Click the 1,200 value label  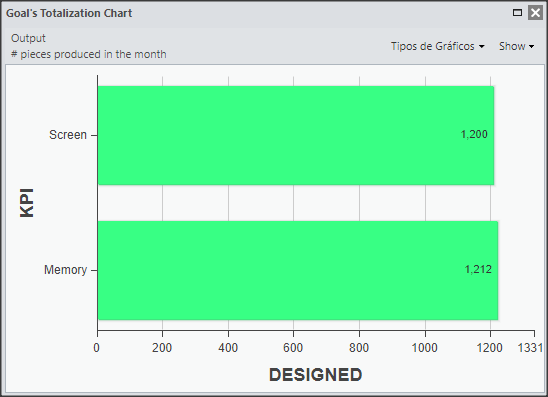tap(474, 135)
